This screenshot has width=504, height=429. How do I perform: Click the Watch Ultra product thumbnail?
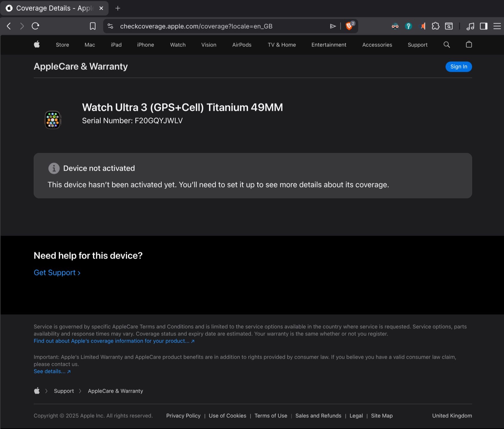click(x=53, y=120)
